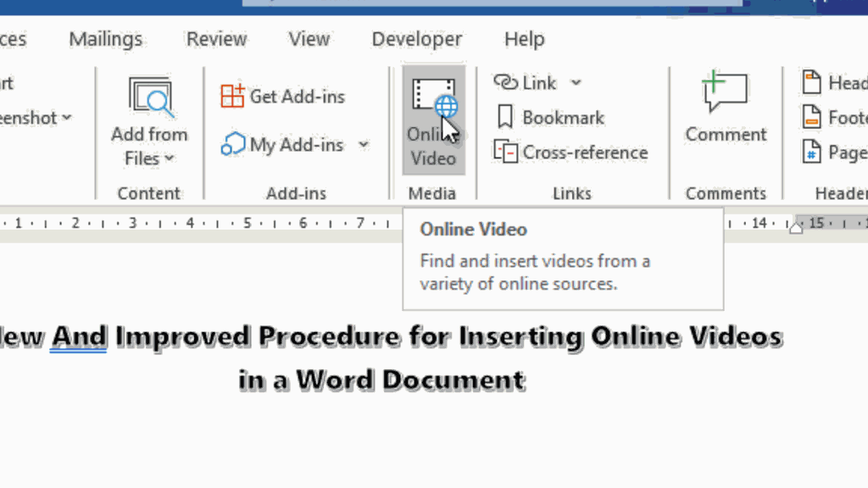Click the Online Video tooltip title
This screenshot has height=488, width=868.
[473, 230]
